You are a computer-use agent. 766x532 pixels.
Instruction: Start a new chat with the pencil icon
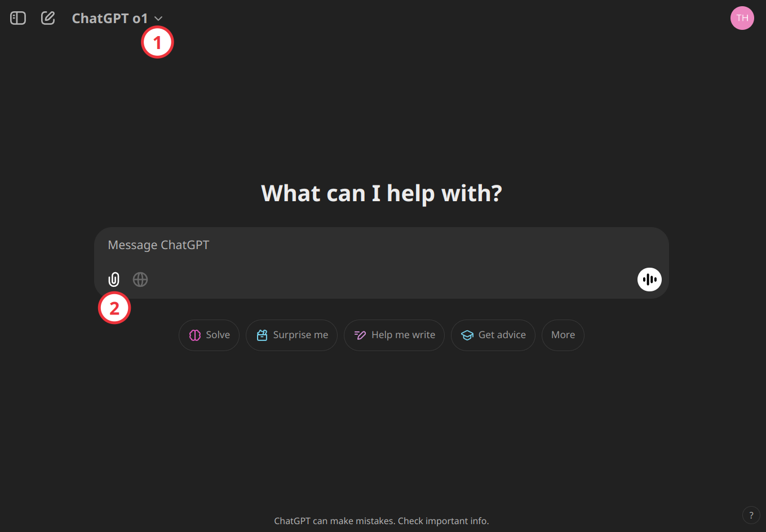click(48, 18)
